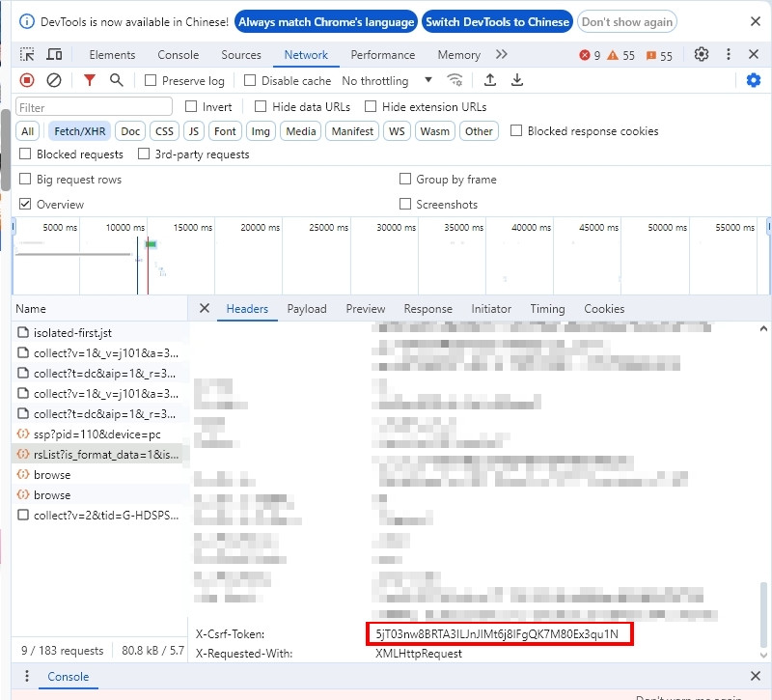Image resolution: width=772 pixels, height=700 pixels.
Task: Check the Invert filter option
Action: (191, 106)
